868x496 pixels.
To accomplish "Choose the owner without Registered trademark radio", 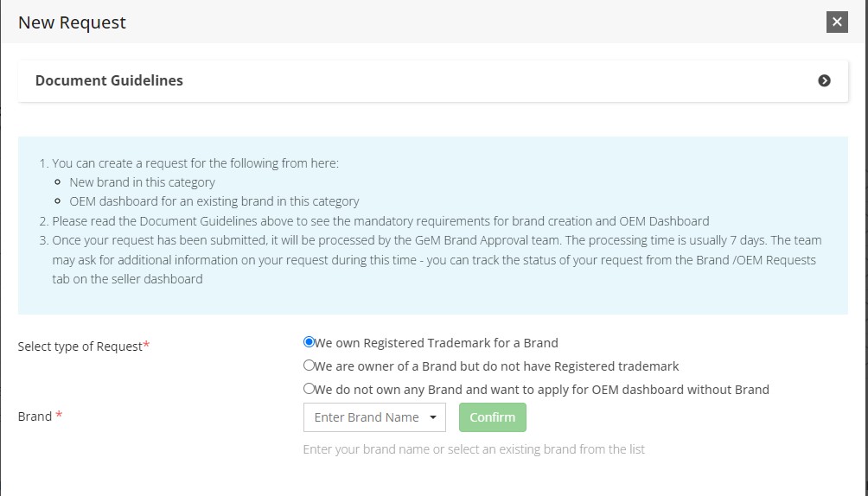I will [309, 366].
